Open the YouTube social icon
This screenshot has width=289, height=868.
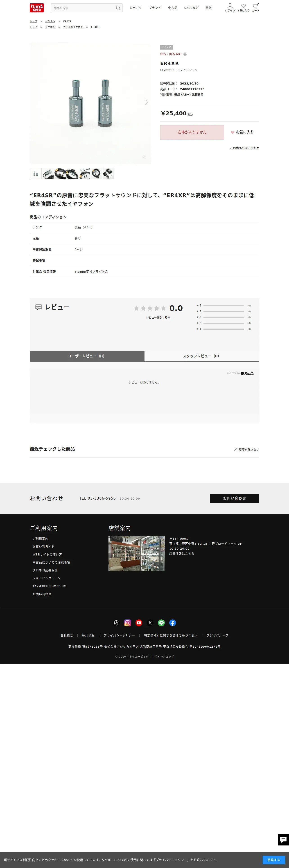point(139,623)
